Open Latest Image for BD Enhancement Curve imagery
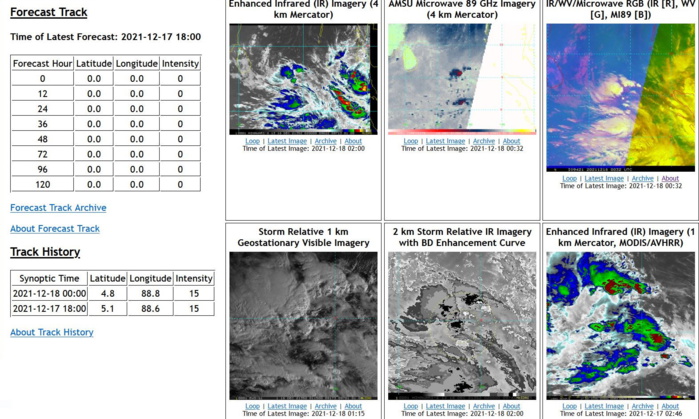Image resolution: width=699 pixels, height=419 pixels. (446, 406)
